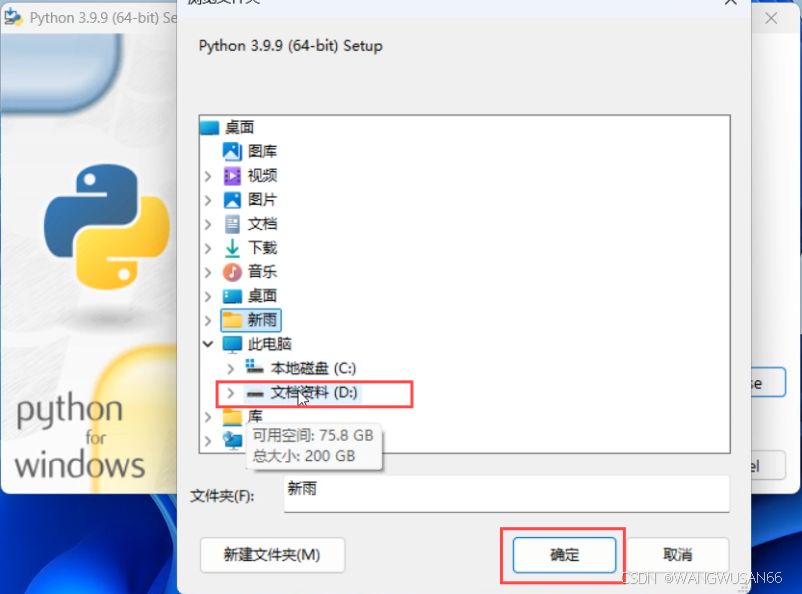Screen dimensions: 802x594
Task: Click the green 下载 download arrow icon
Action: point(232,248)
